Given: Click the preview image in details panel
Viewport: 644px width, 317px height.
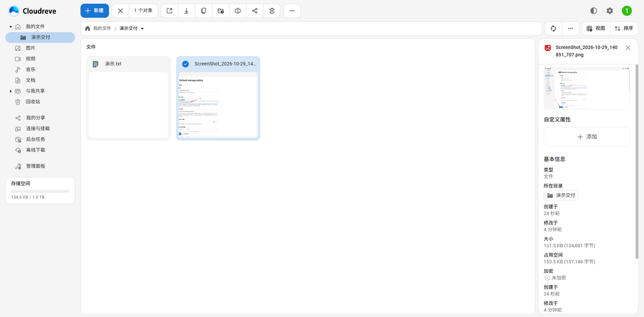Looking at the screenshot, I should click(x=587, y=88).
